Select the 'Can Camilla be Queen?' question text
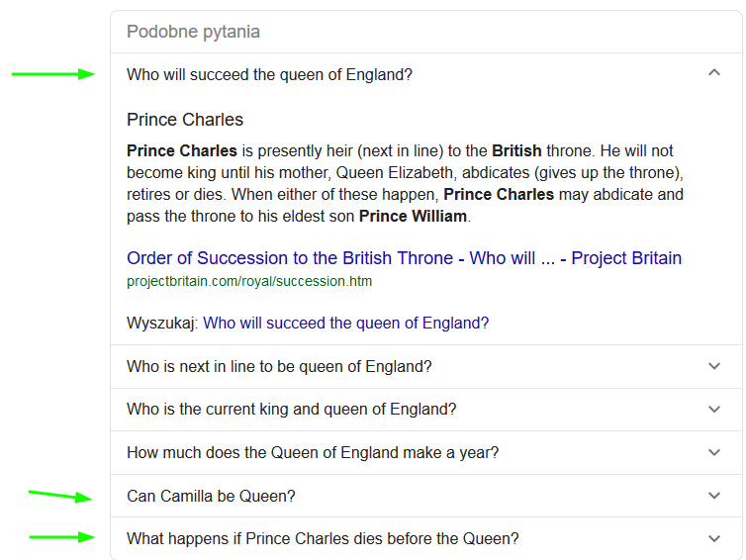 [x=211, y=496]
